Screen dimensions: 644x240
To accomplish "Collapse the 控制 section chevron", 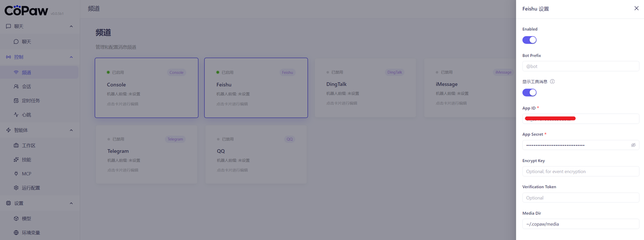I will [x=71, y=57].
